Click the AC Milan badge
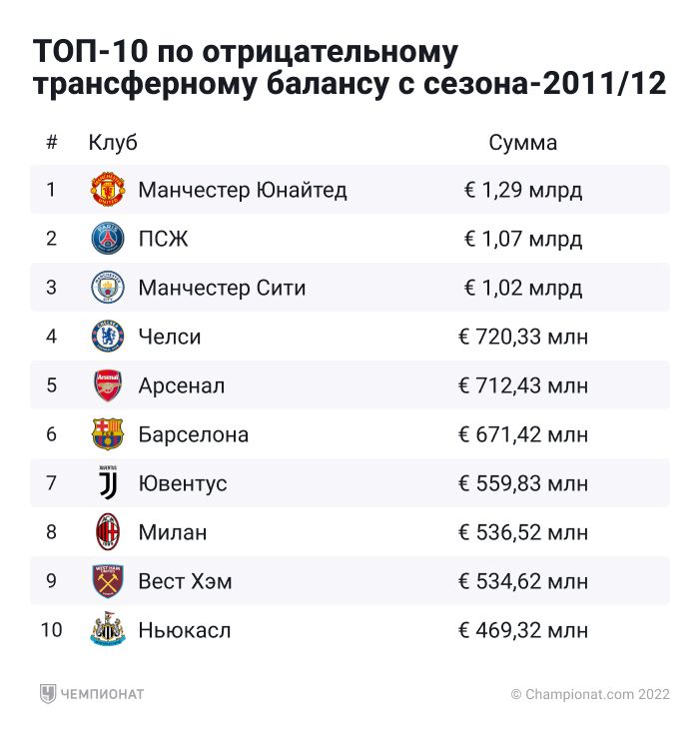This screenshot has width=700, height=729. [x=108, y=532]
